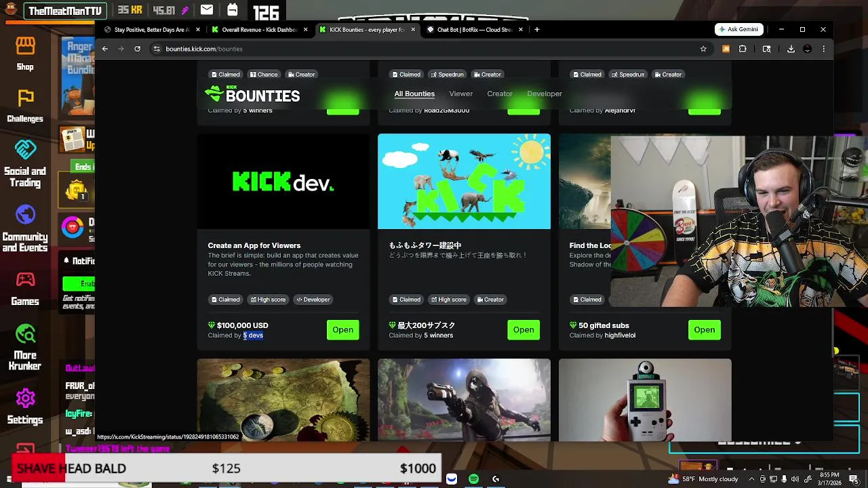Open the white rounded app icon left of Spotify
The width and height of the screenshot is (868, 488).
click(x=451, y=479)
